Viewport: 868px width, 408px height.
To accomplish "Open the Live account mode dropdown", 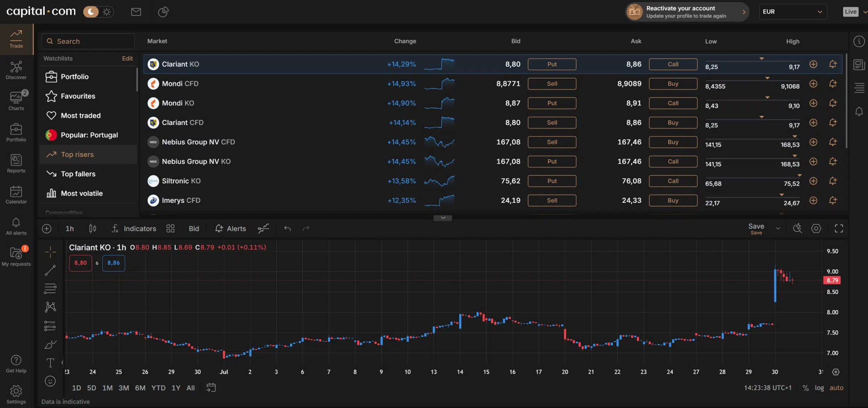I will pos(855,12).
